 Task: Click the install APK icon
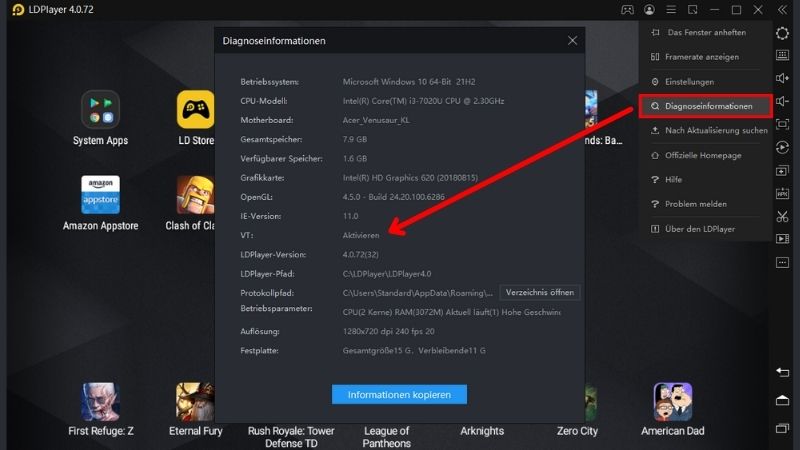pyautogui.click(x=782, y=193)
